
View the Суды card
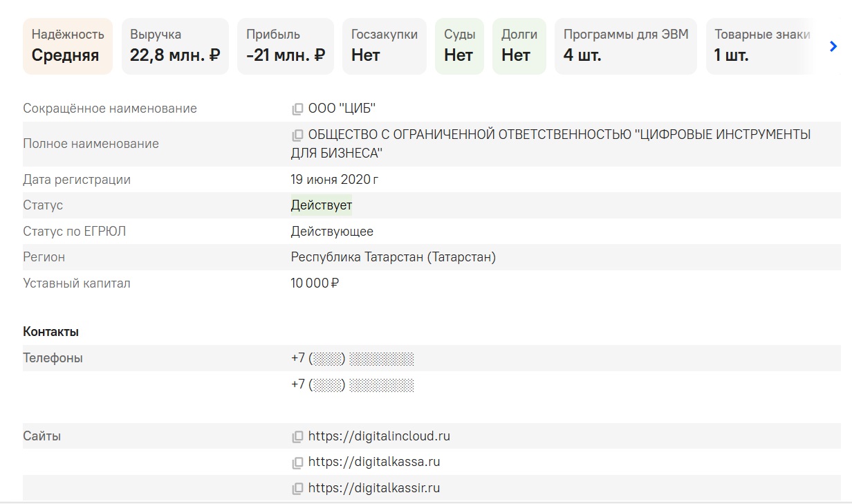(x=459, y=46)
